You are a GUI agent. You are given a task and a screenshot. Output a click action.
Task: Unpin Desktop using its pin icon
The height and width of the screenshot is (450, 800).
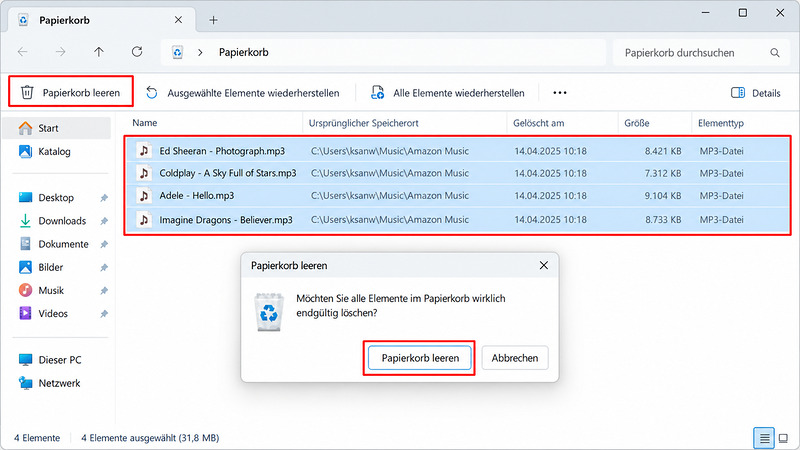tap(104, 198)
